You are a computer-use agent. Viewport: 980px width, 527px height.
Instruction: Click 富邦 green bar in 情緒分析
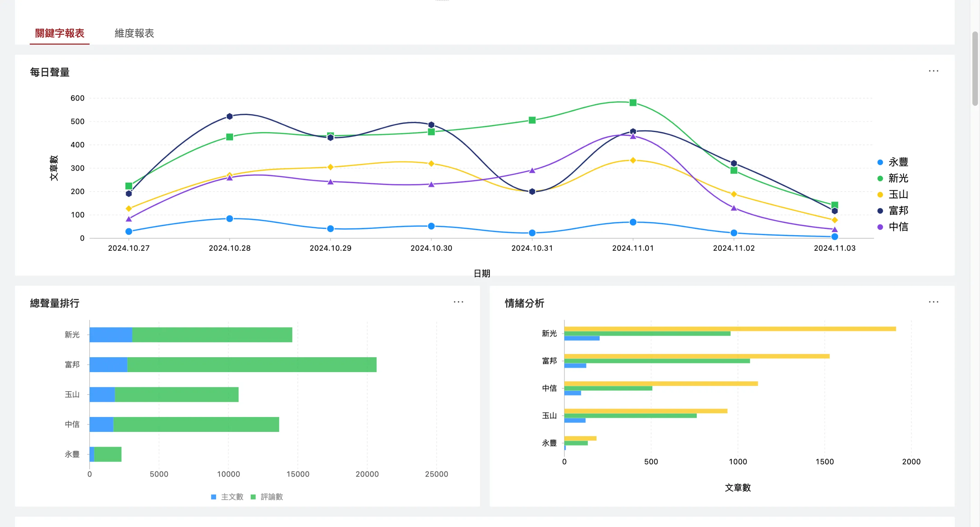point(657,361)
